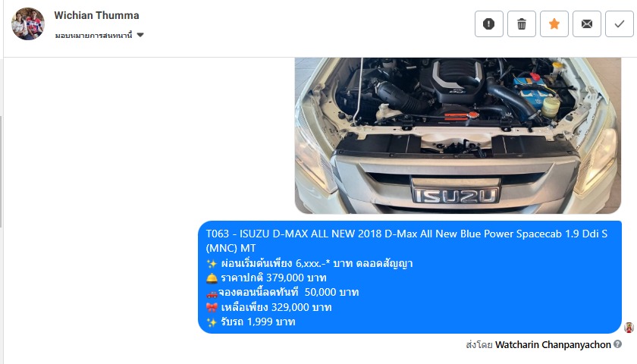Viewport: 637px width, 364px height.
Task: Click the left vertical scrollbar thumb
Action: [x=2, y=171]
